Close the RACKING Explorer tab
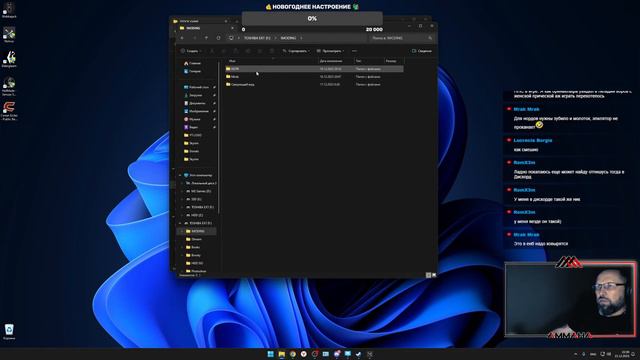The width and height of the screenshot is (640, 360). (232, 28)
